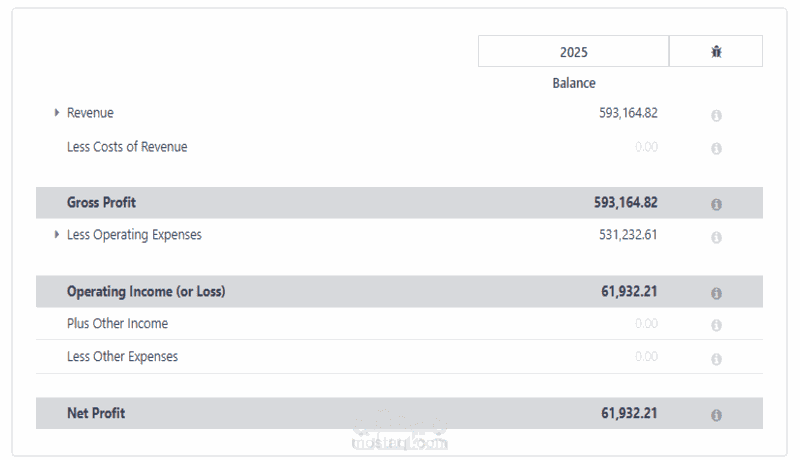Click the Less Costs of Revenue info icon
This screenshot has width=800, height=460.
pos(716,148)
